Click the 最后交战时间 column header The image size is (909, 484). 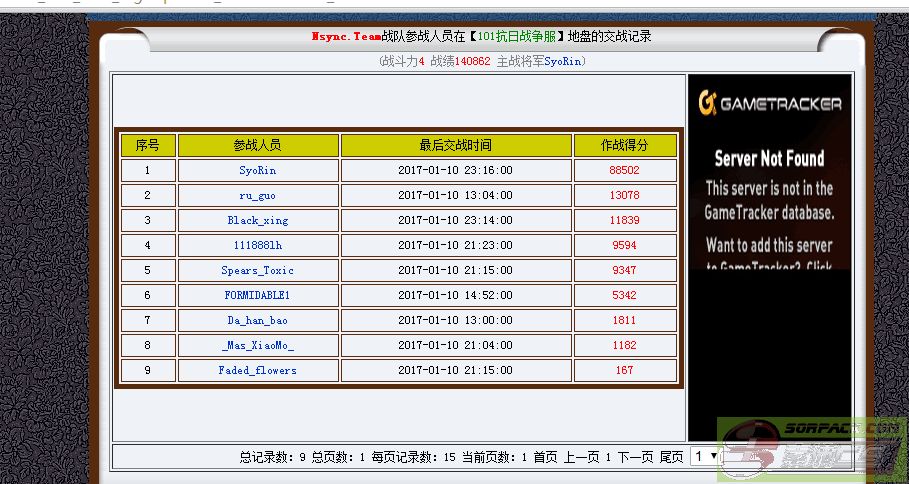click(455, 145)
